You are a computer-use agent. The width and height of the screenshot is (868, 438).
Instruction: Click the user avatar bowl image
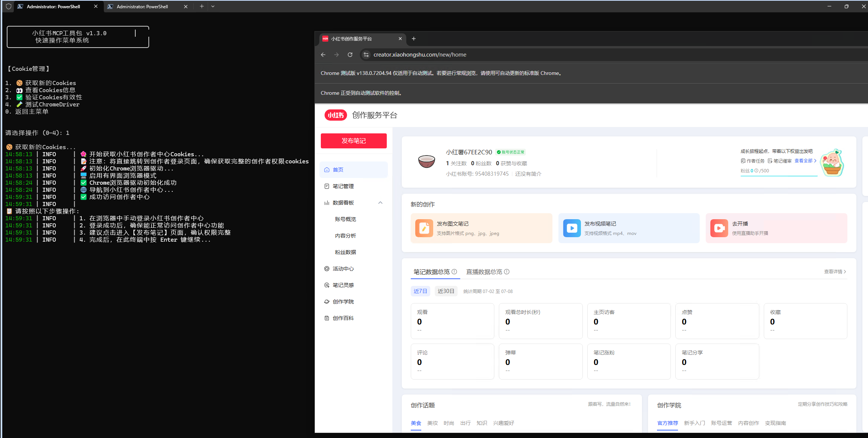[427, 161]
